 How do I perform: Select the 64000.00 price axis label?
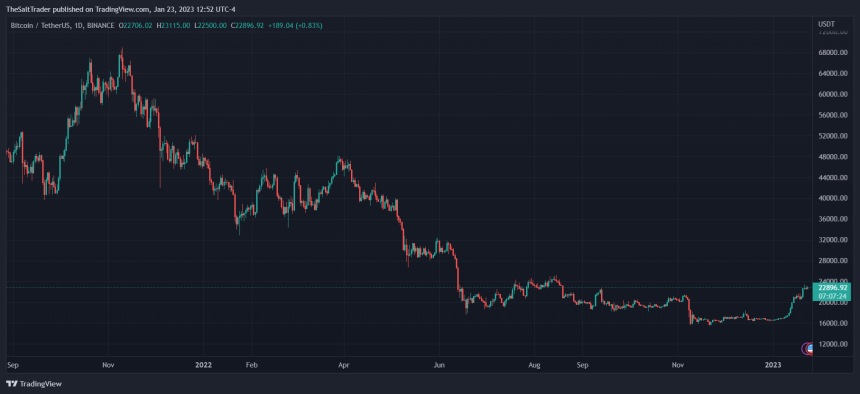click(833, 74)
